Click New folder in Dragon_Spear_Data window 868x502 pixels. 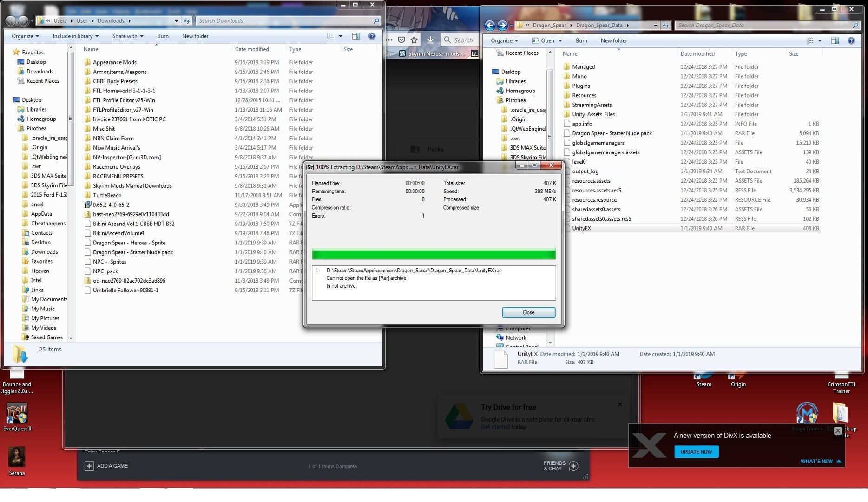[x=614, y=41]
